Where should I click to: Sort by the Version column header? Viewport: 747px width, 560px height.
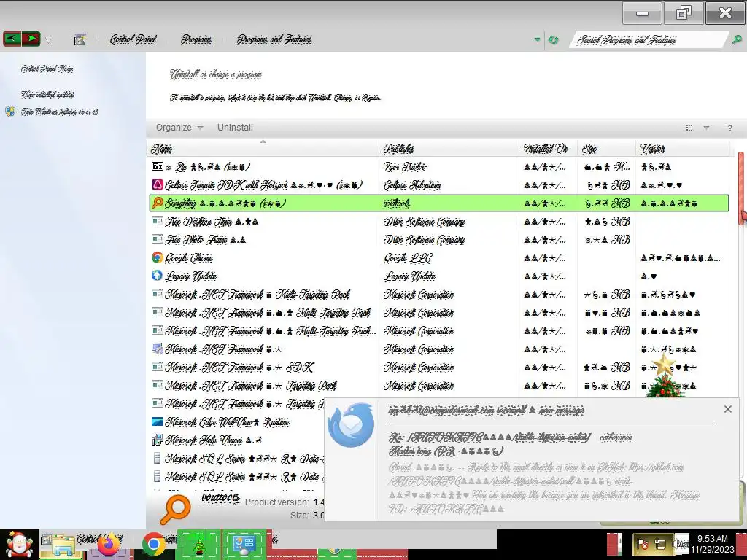[x=682, y=149]
